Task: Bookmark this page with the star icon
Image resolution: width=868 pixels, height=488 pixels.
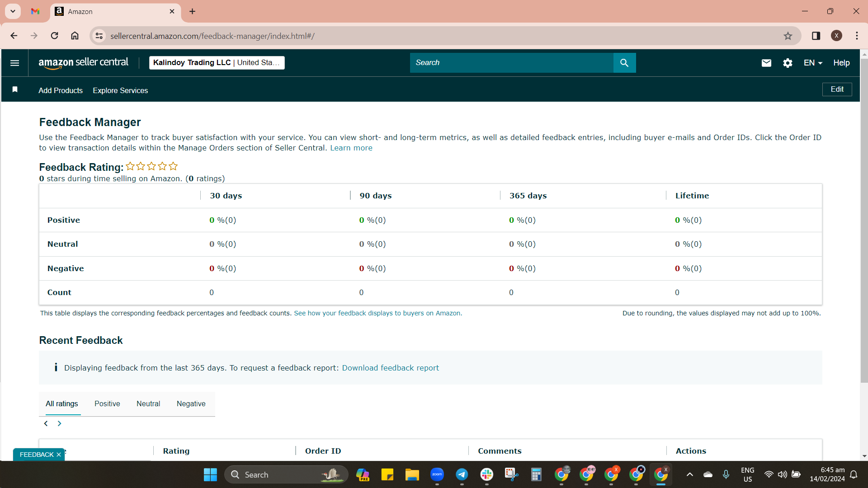Action: tap(788, 36)
